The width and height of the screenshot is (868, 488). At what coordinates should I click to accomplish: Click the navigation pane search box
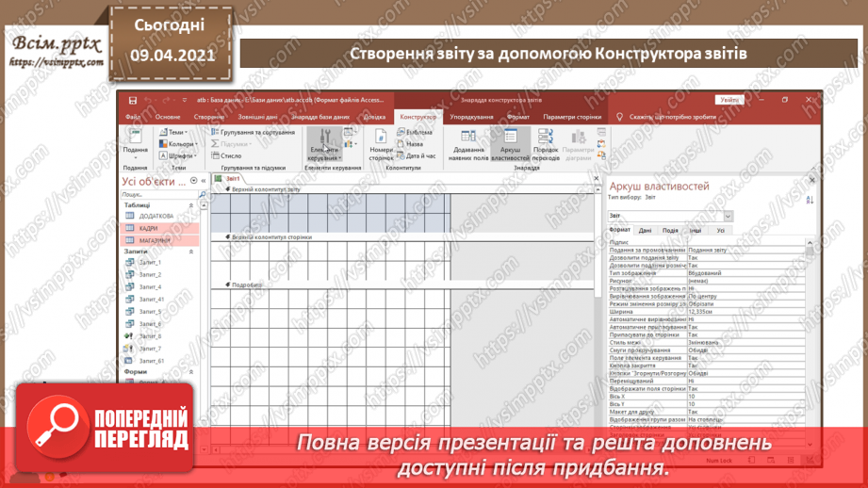[x=159, y=195]
